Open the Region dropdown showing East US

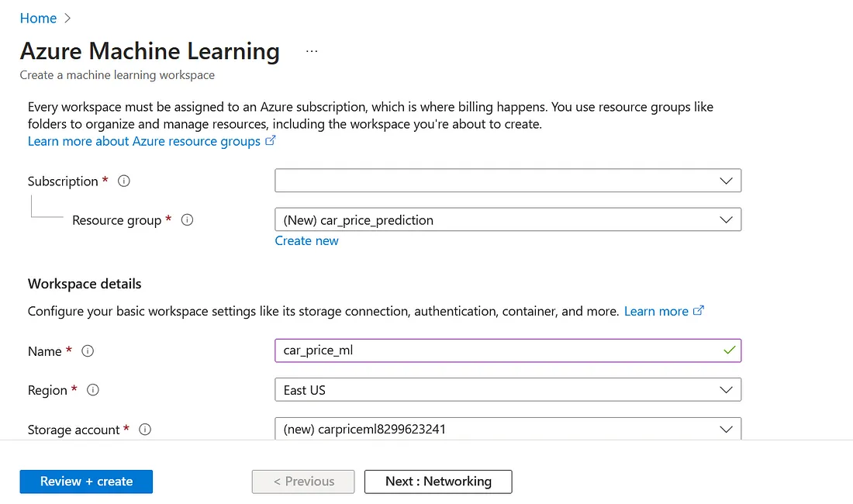(x=508, y=390)
